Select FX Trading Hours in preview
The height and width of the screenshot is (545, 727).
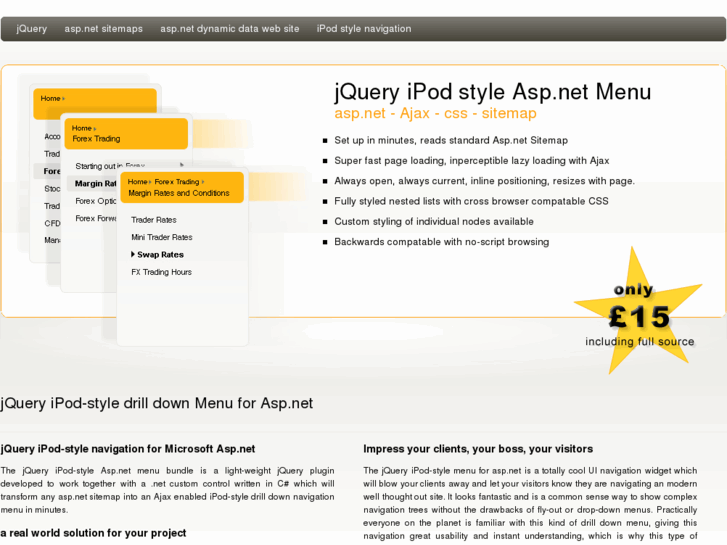[161, 272]
